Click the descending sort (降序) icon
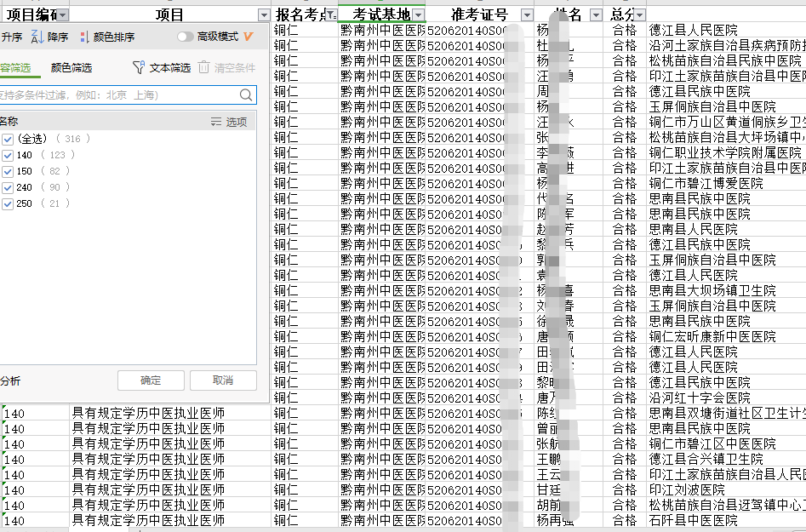806x532 pixels. [37, 37]
